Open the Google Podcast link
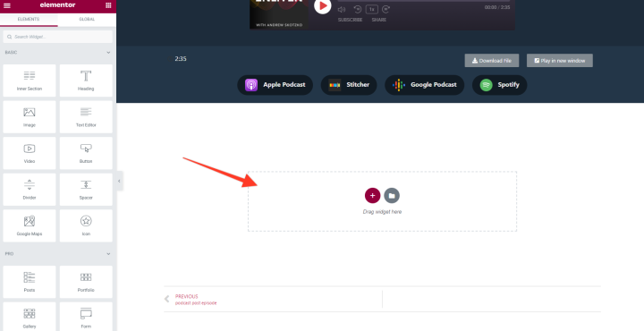This screenshot has height=331, width=644. pyautogui.click(x=424, y=85)
